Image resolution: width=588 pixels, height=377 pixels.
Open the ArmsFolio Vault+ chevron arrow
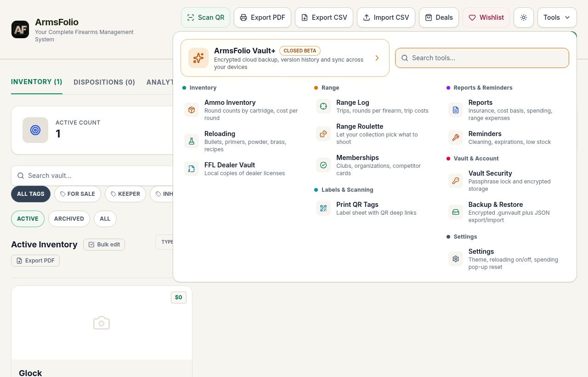[377, 58]
